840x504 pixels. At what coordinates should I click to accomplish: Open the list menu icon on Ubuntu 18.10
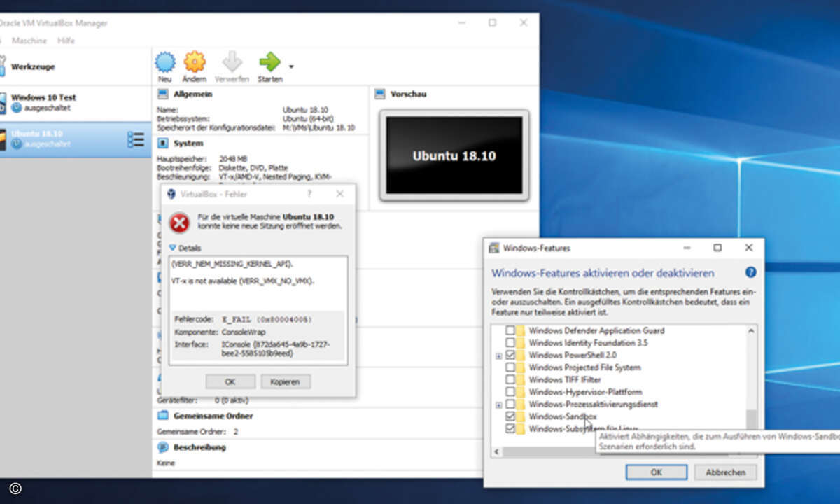135,139
